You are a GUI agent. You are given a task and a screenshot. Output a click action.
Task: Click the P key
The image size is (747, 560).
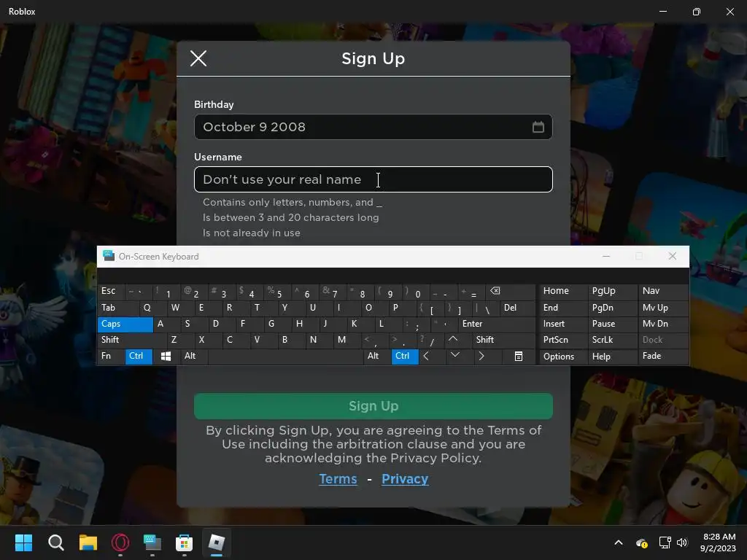click(x=402, y=308)
